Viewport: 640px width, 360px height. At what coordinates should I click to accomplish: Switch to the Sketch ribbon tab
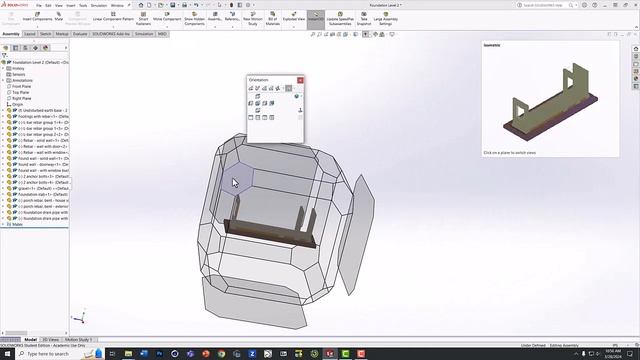(x=45, y=34)
